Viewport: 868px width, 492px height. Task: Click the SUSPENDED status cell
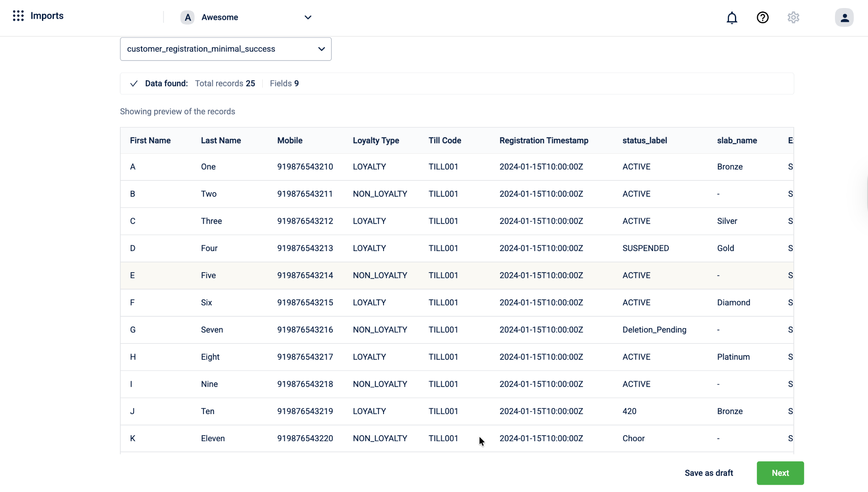[x=645, y=249]
